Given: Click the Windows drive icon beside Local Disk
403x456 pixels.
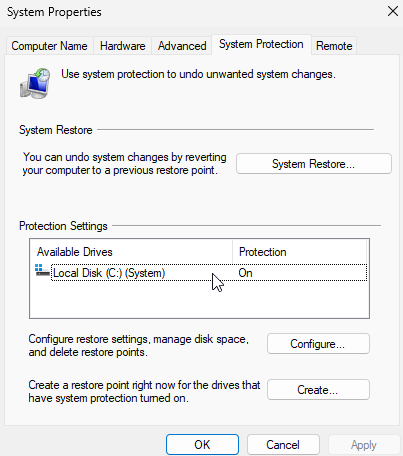Looking at the screenshot, I should point(42,270).
